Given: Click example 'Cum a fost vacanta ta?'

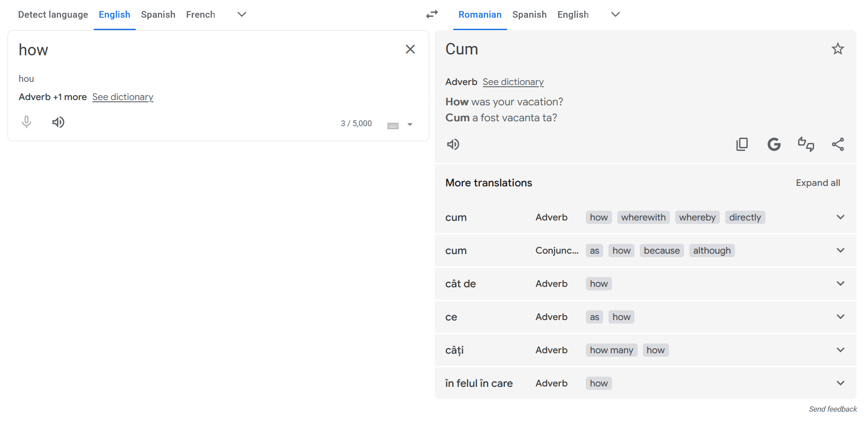Looking at the screenshot, I should [x=501, y=118].
